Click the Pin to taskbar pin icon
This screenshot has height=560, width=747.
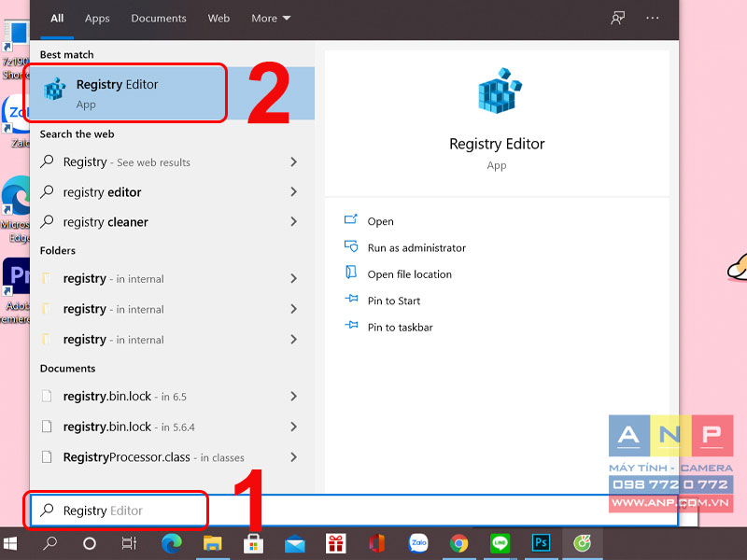pyautogui.click(x=351, y=325)
